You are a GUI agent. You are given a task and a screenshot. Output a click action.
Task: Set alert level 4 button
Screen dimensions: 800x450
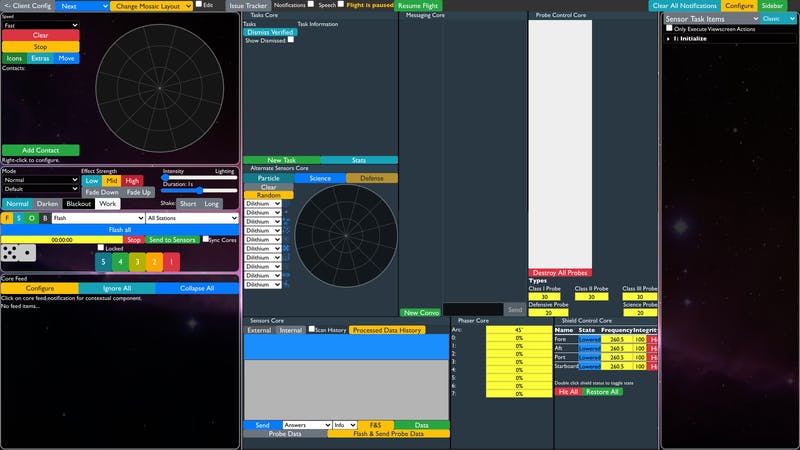click(120, 262)
